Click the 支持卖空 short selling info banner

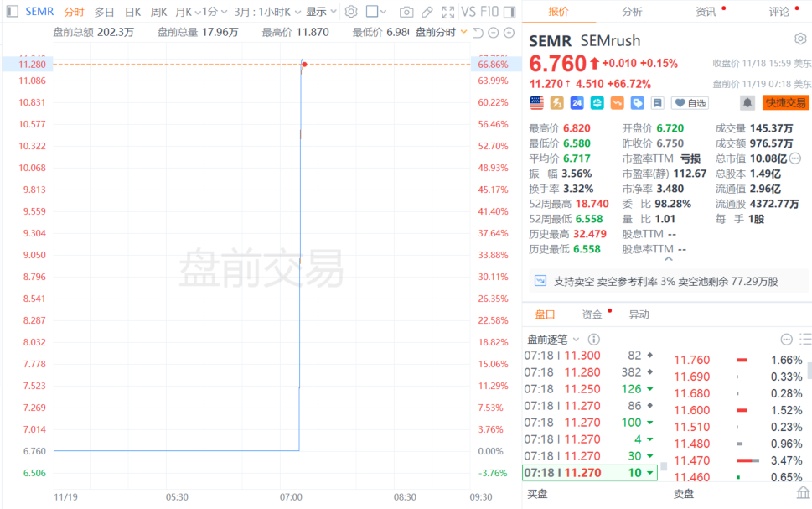[x=668, y=281]
